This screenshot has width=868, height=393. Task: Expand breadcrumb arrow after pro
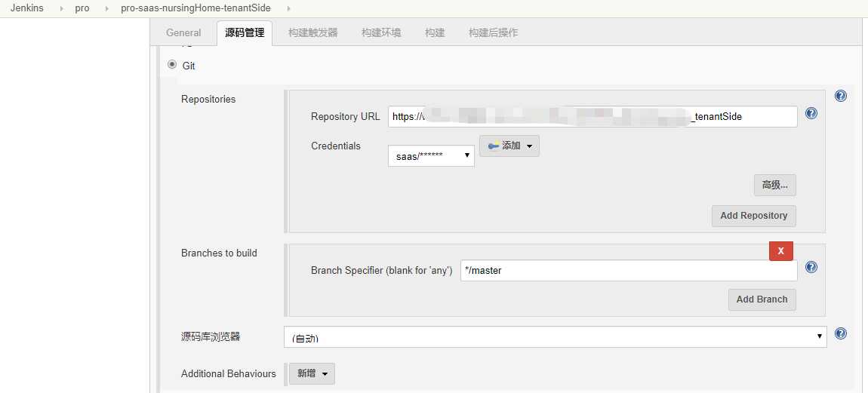tap(107, 8)
